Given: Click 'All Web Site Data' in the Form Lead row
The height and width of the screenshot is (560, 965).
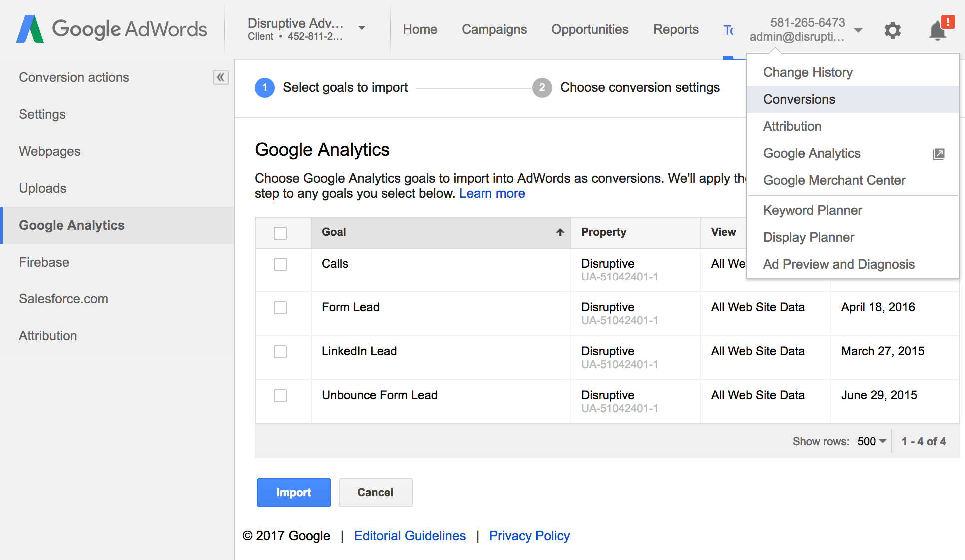Looking at the screenshot, I should click(758, 307).
